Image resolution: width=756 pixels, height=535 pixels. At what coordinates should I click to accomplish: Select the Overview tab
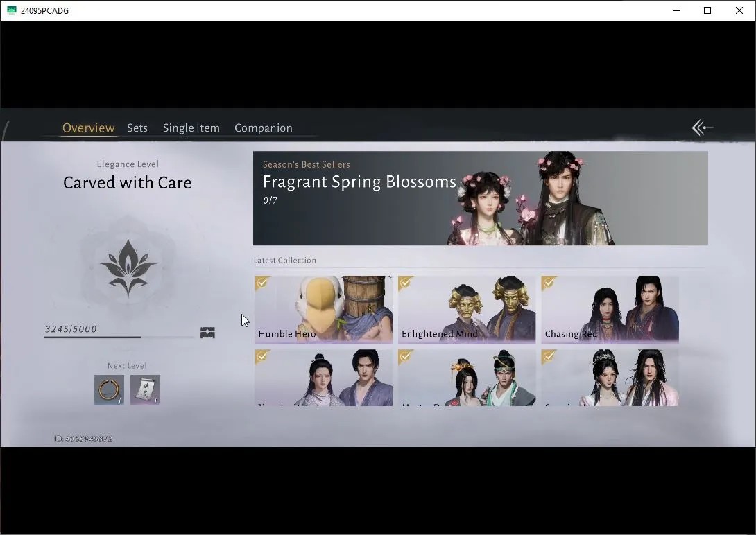[x=88, y=128]
